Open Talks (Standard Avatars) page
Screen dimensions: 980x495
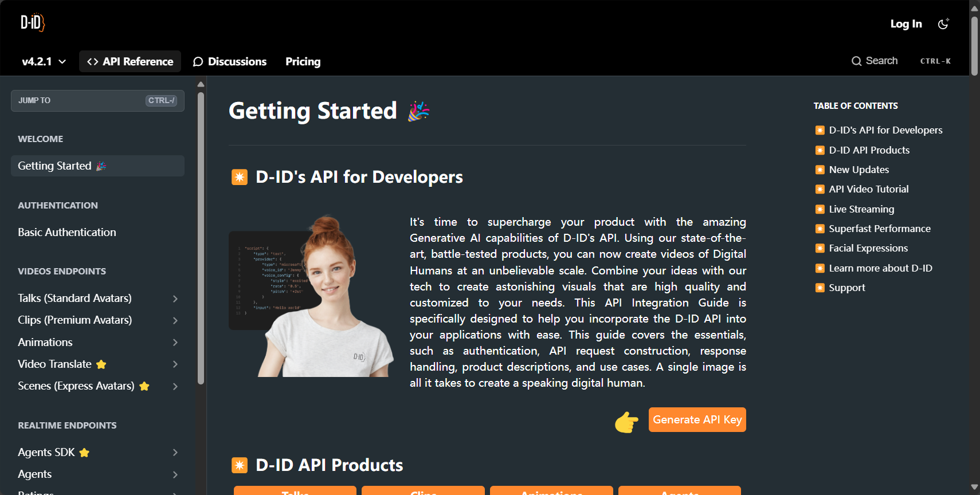click(75, 298)
